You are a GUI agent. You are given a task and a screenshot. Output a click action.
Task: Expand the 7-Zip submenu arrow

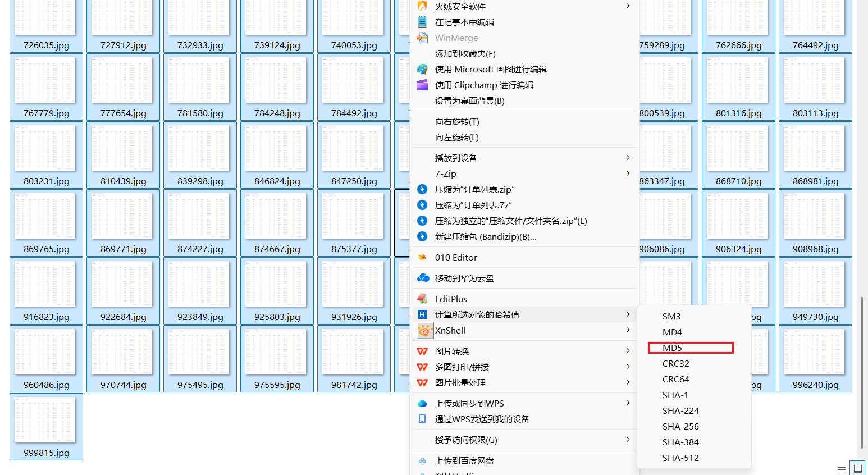click(628, 173)
